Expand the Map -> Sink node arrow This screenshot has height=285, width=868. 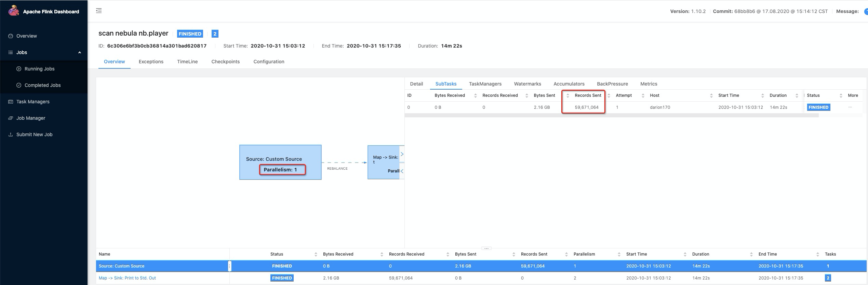click(x=402, y=154)
